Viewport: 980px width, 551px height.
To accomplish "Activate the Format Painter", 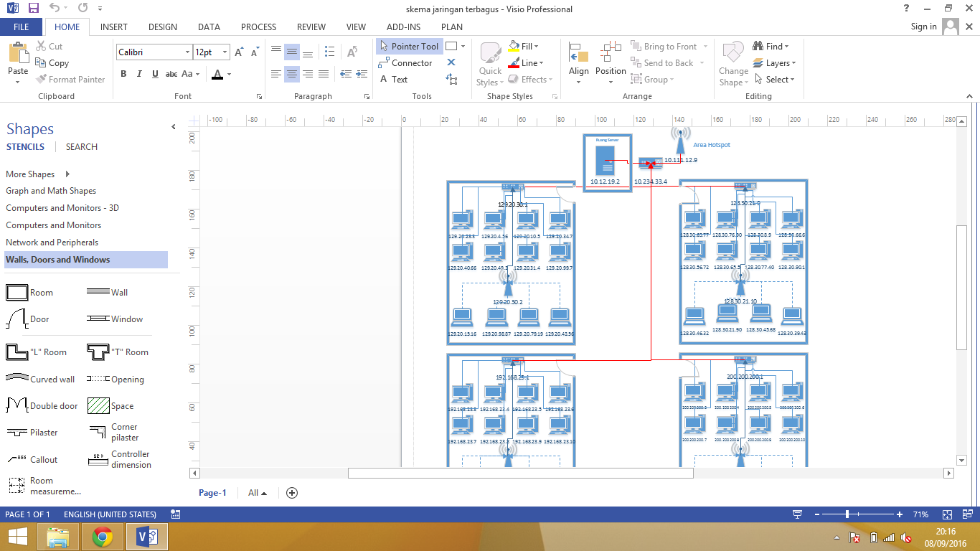I will click(x=70, y=80).
